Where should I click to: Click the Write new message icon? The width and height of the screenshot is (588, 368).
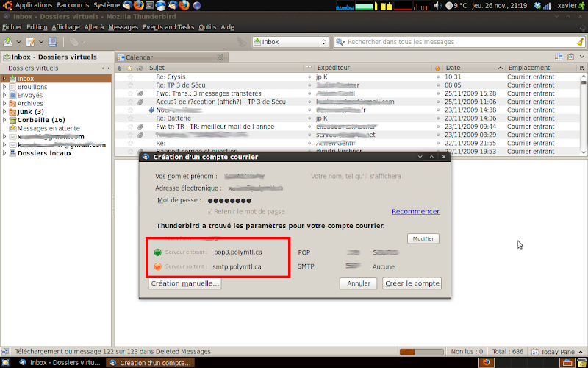click(31, 42)
